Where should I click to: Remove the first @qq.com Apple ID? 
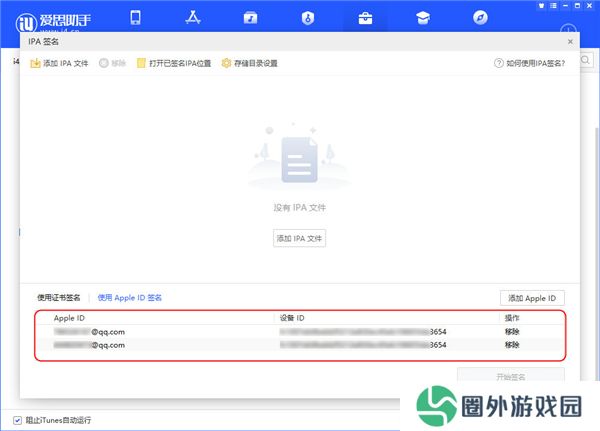[512, 332]
